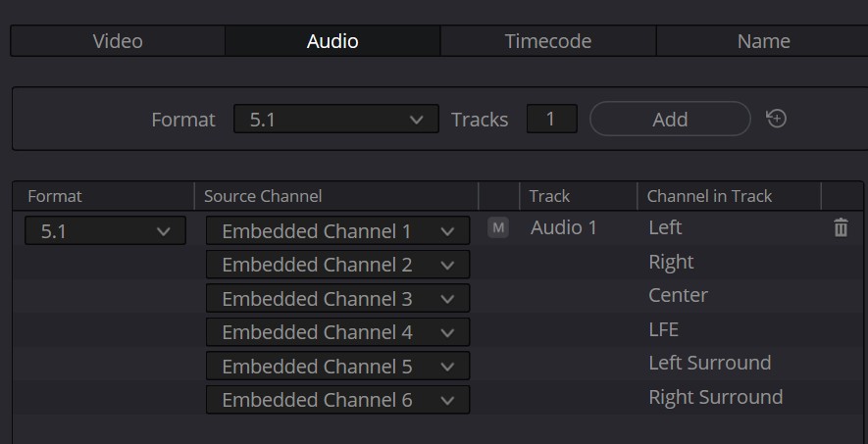Open the Embedded Channel 3 dropdown
The image size is (868, 444).
point(337,298)
